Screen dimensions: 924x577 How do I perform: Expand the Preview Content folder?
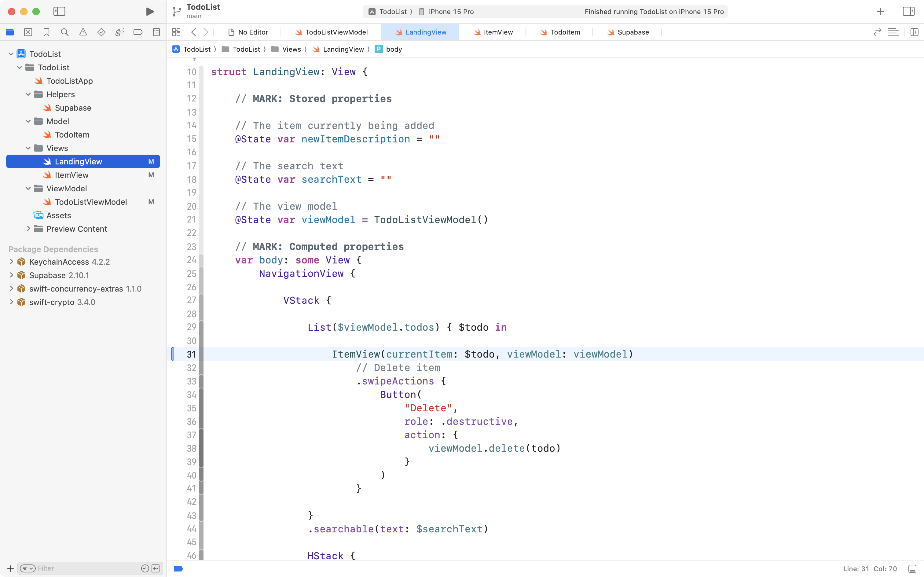click(28, 229)
